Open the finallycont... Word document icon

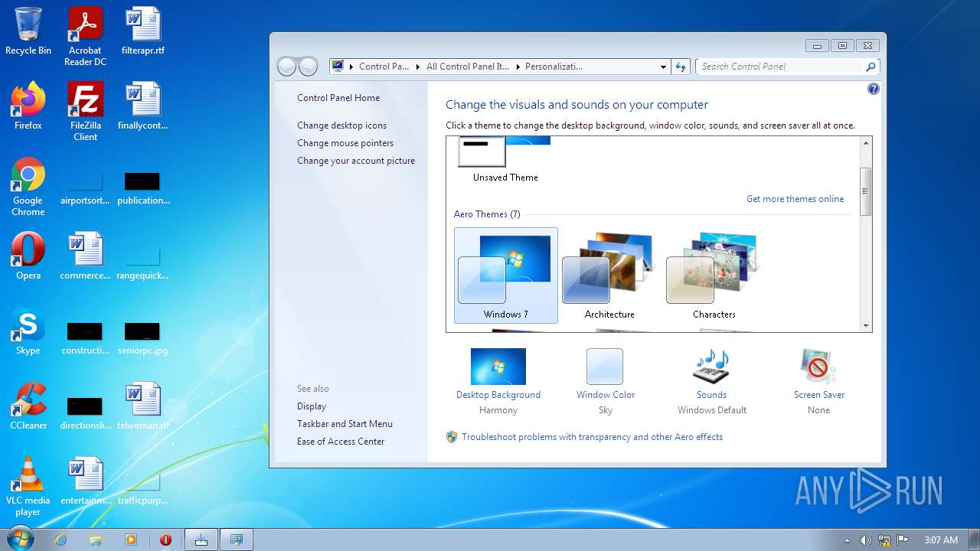point(143,106)
